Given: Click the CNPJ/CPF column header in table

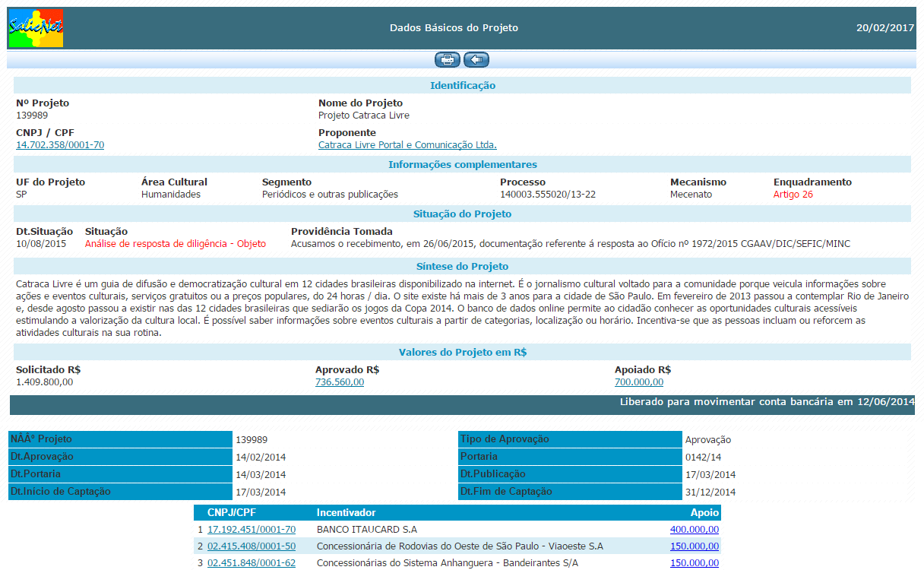Looking at the screenshot, I should point(231,512).
